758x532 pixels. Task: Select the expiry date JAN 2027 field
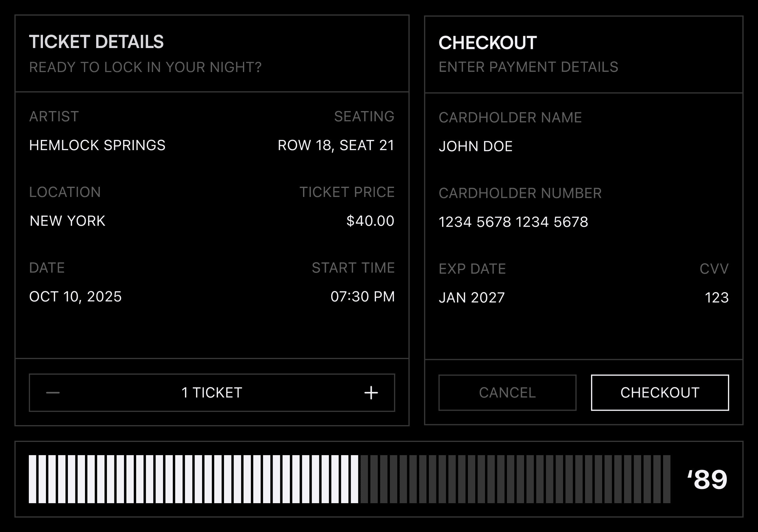[x=471, y=297]
